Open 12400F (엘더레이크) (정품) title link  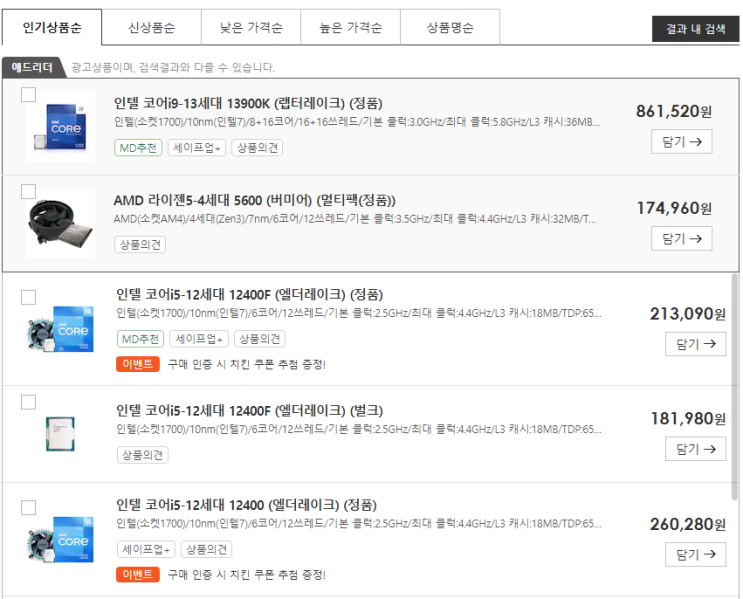click(x=249, y=294)
